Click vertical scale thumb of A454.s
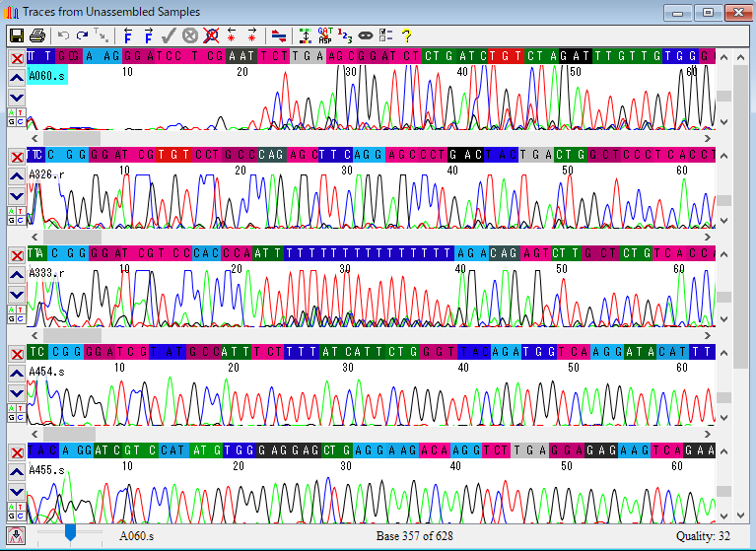Viewport: 756px width, 551px height. click(x=723, y=397)
